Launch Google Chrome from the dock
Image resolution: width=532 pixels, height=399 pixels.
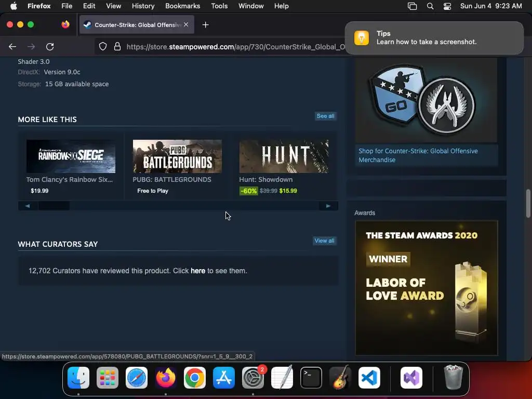coord(195,378)
